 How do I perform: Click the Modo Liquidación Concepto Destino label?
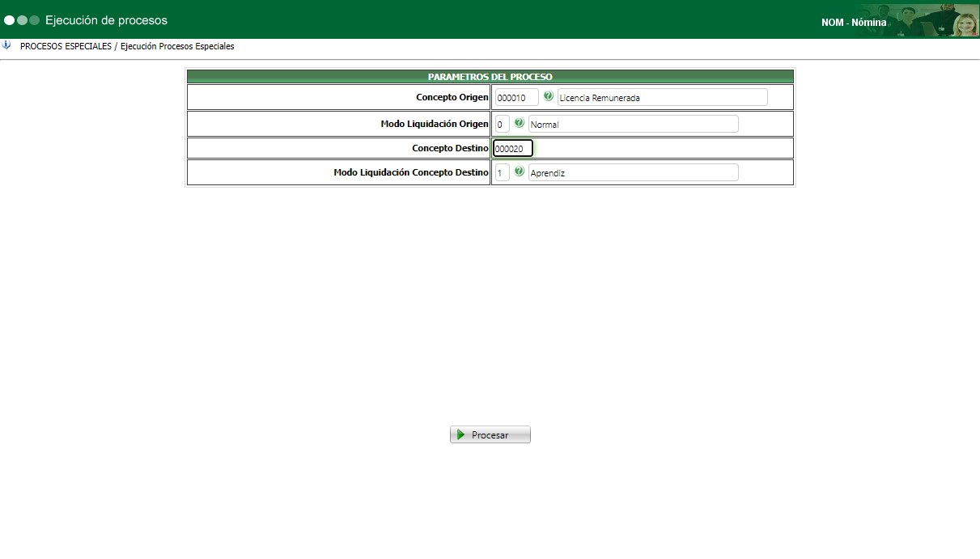tap(411, 172)
